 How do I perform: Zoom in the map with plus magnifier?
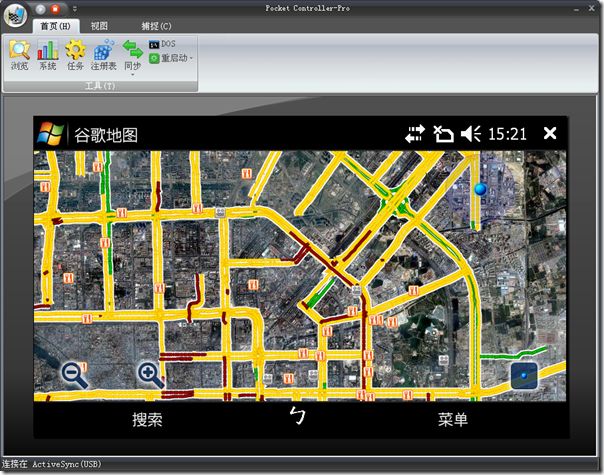[x=151, y=375]
